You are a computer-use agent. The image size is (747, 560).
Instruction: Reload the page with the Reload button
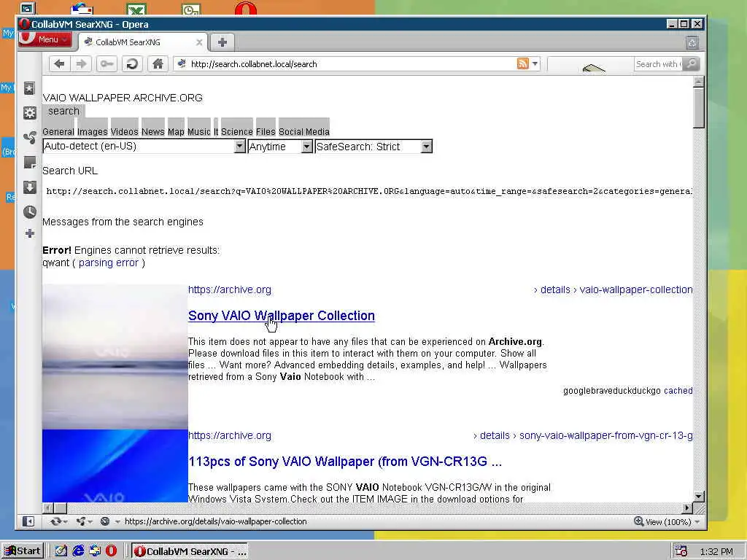132,64
